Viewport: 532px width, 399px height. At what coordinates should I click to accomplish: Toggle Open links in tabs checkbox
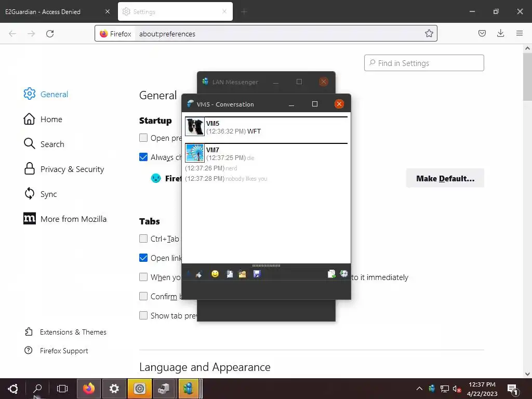[143, 258]
